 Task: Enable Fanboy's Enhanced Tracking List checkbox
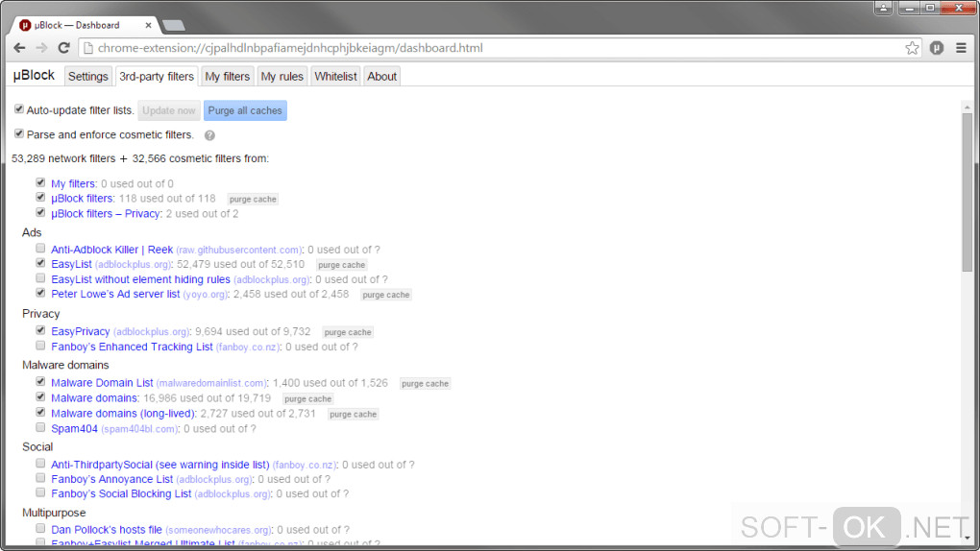40,346
